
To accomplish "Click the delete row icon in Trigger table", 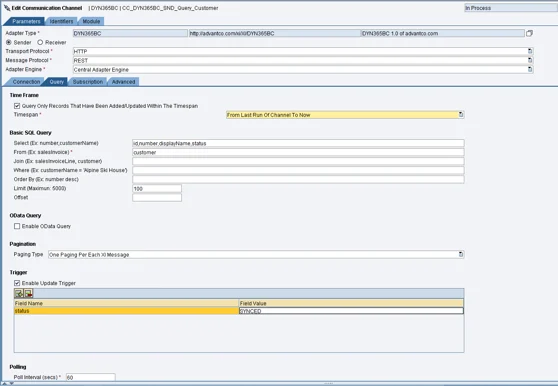I will (28, 294).
